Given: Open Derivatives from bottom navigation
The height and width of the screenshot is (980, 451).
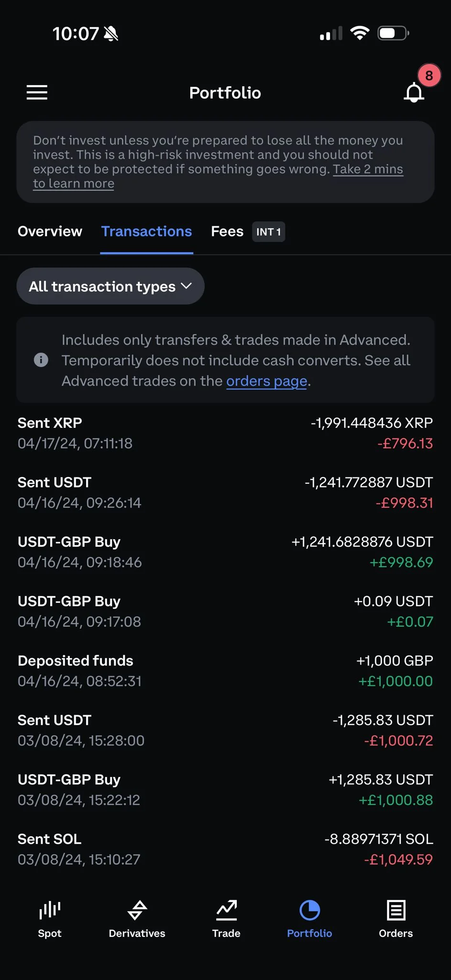Looking at the screenshot, I should pyautogui.click(x=137, y=910).
